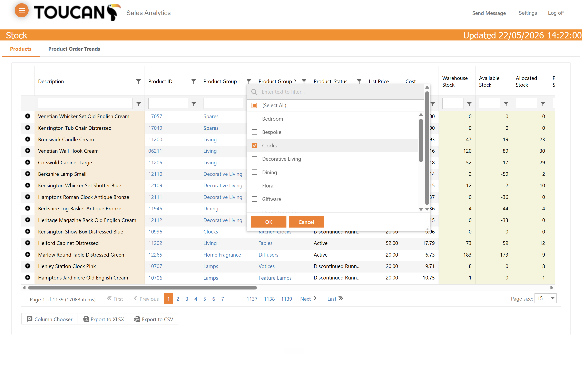Check the Decorative Living filter option
The width and height of the screenshot is (588, 368).
point(254,159)
